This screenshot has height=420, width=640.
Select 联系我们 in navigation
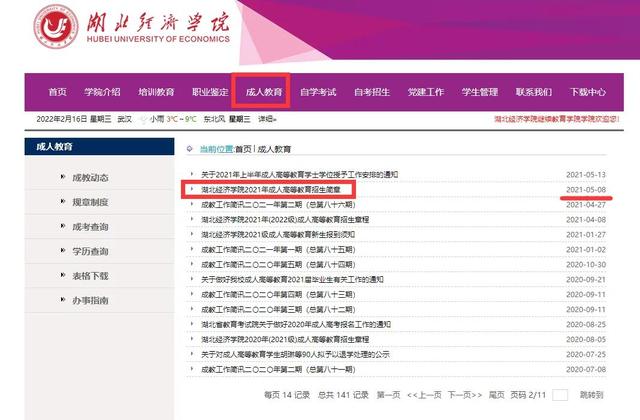(x=534, y=92)
